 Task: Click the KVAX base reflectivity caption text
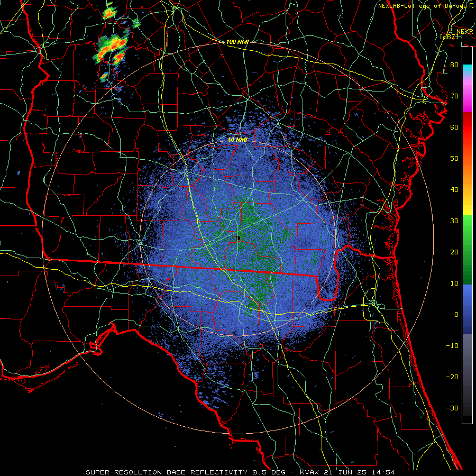(241, 472)
